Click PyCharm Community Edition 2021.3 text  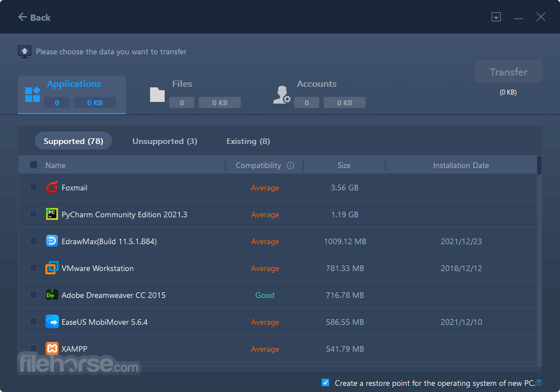tap(124, 214)
